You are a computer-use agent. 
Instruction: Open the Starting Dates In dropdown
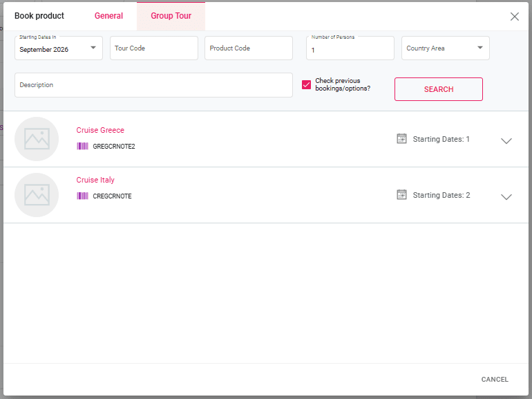(x=58, y=48)
